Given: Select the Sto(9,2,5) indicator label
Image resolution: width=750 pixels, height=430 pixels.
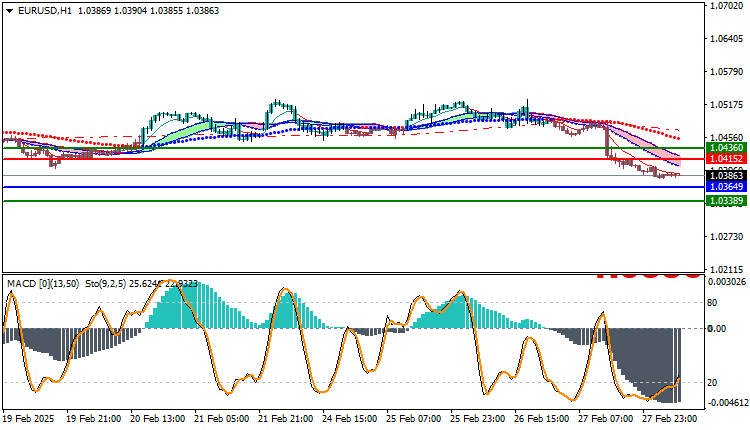Looking at the screenshot, I should tap(106, 284).
